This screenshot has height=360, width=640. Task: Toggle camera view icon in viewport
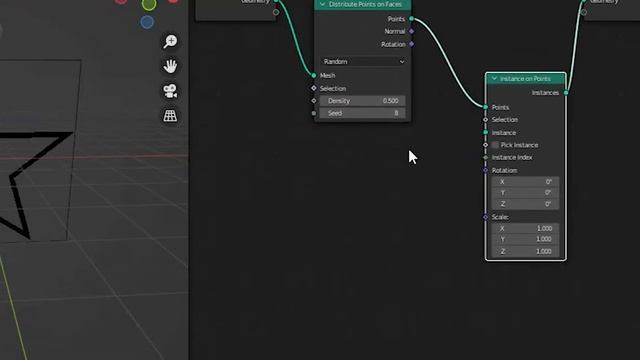170,91
